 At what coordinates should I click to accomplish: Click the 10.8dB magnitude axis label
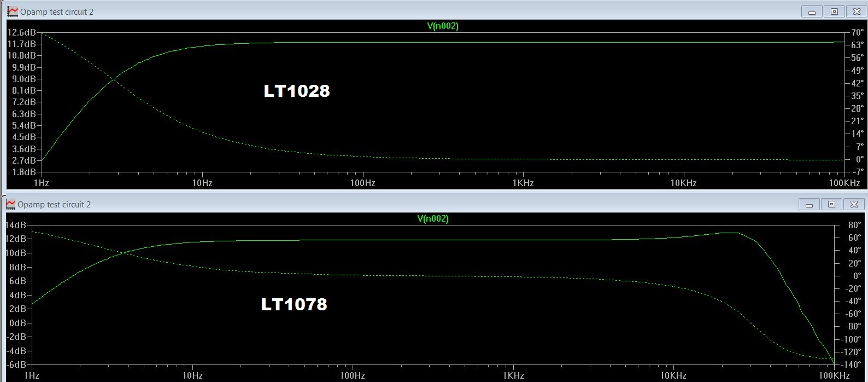tap(22, 55)
